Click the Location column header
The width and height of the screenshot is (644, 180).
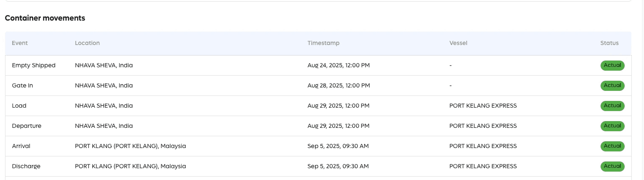pyautogui.click(x=87, y=43)
